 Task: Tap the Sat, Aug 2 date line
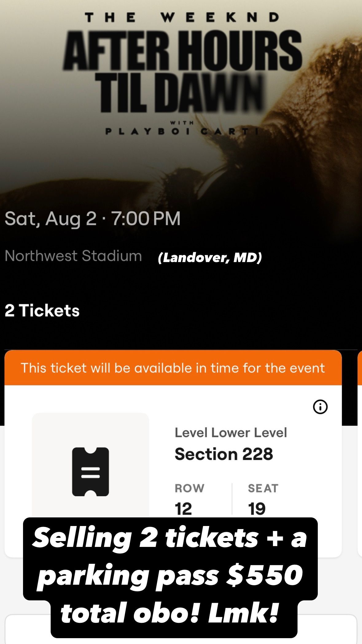point(92,218)
